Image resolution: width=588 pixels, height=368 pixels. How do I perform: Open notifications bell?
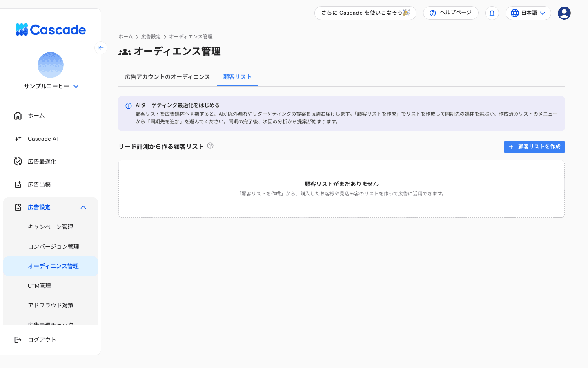click(x=492, y=13)
